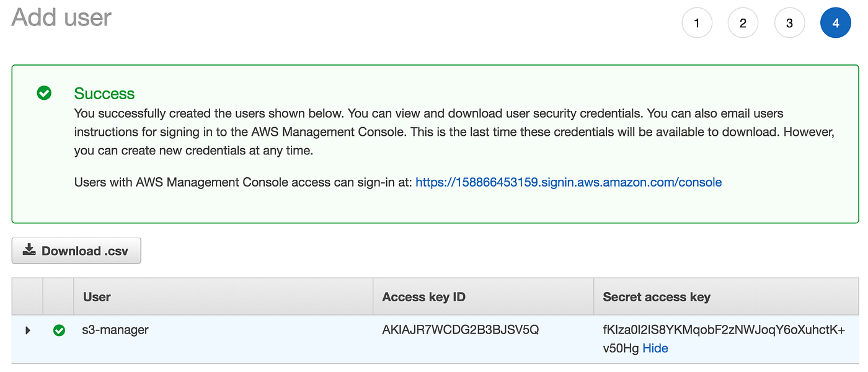Image resolution: width=868 pixels, height=372 pixels.
Task: Click the Add user page heading
Action: (x=61, y=17)
